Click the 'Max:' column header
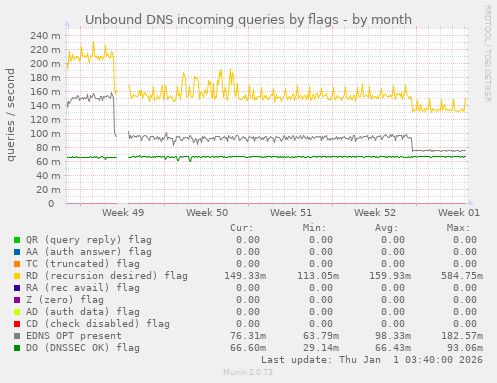This screenshot has height=383, width=497. click(458, 228)
